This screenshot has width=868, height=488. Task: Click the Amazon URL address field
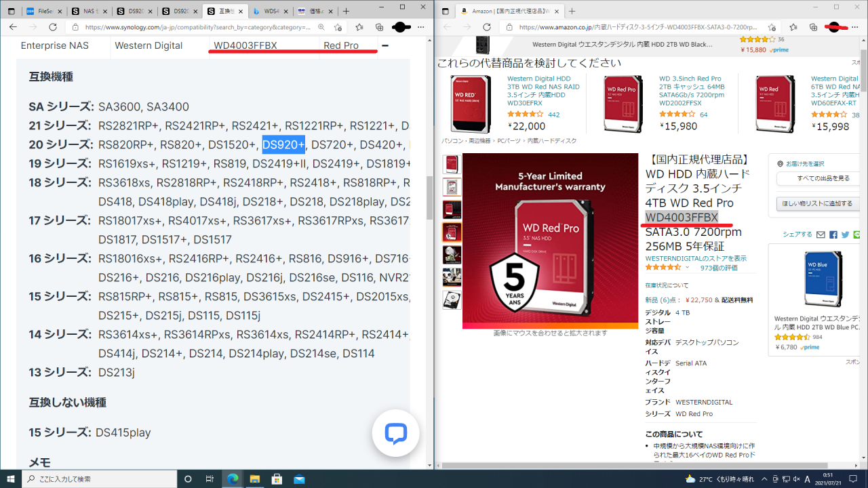click(x=637, y=27)
